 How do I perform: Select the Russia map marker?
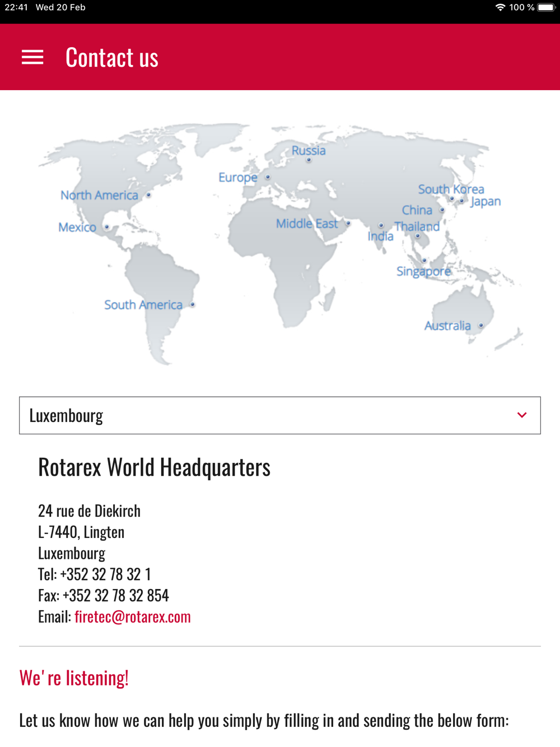coord(309,160)
